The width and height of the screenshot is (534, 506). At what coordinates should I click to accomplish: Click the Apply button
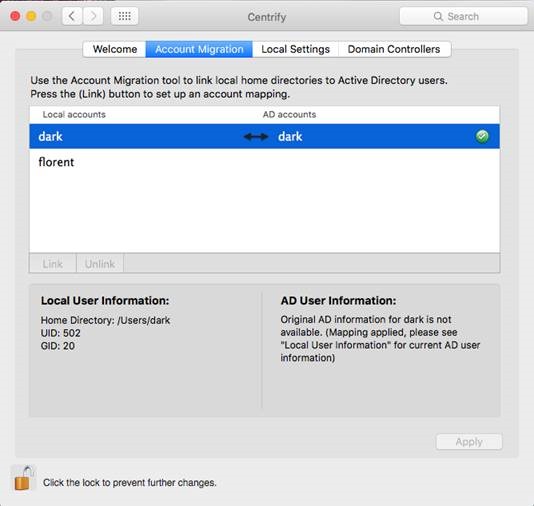(469, 442)
